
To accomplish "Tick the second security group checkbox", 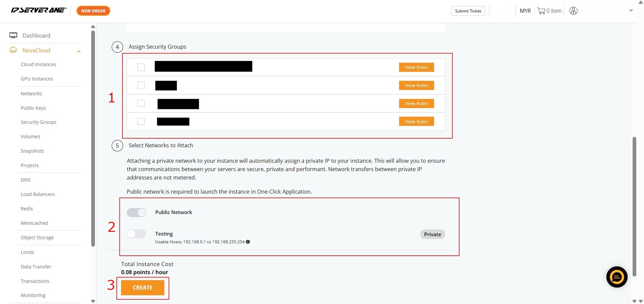I will click(141, 85).
